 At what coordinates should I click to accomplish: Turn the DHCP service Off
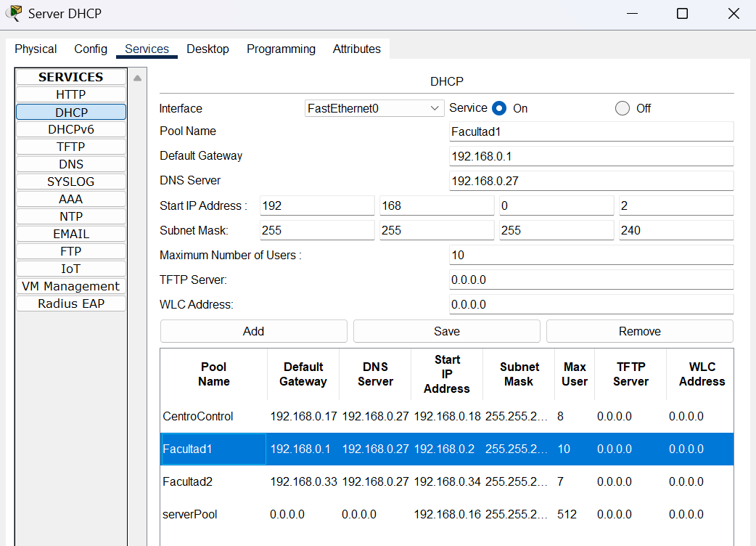(x=623, y=108)
